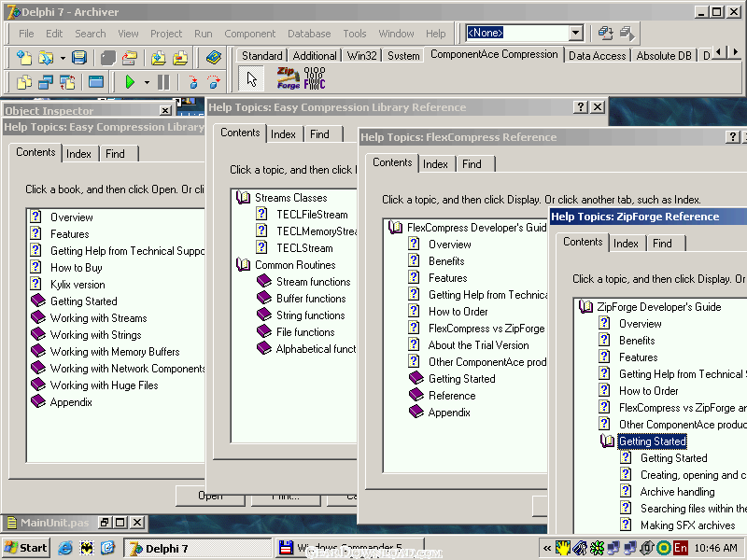
Task: Select Making SFX archives topic
Action: click(x=687, y=525)
